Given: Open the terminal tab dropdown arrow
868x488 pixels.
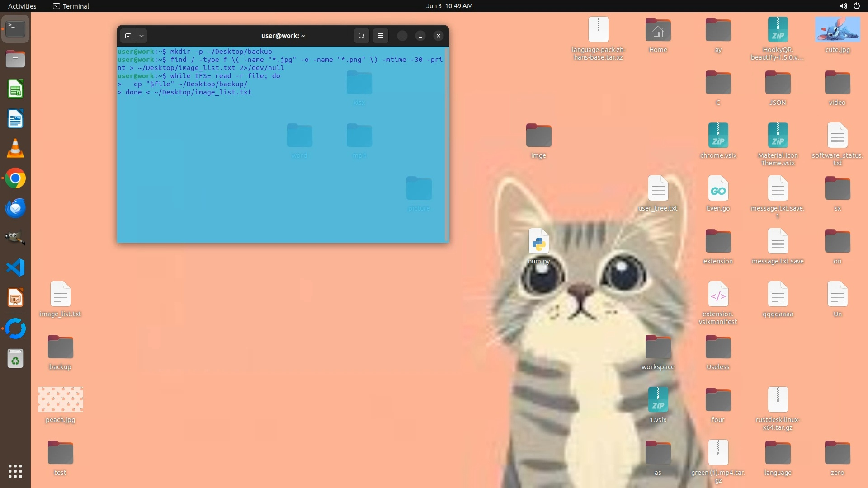Looking at the screenshot, I should tap(142, 36).
